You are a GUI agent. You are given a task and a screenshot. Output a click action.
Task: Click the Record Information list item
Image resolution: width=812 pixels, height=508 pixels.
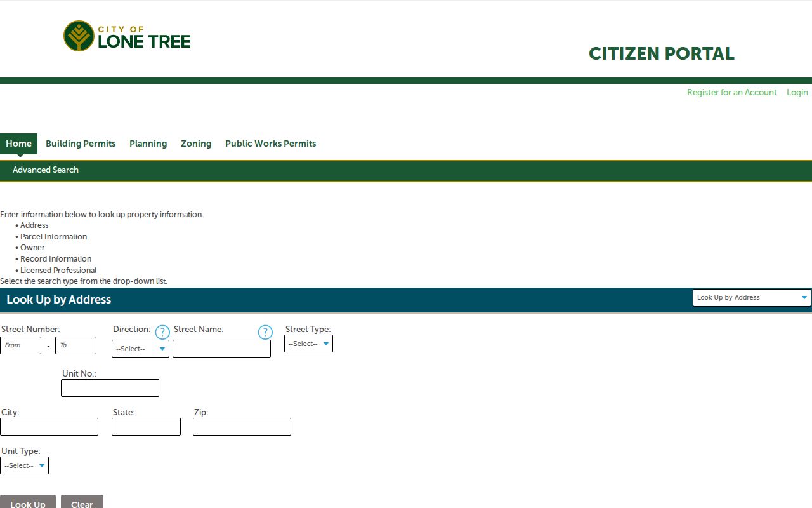(x=56, y=259)
